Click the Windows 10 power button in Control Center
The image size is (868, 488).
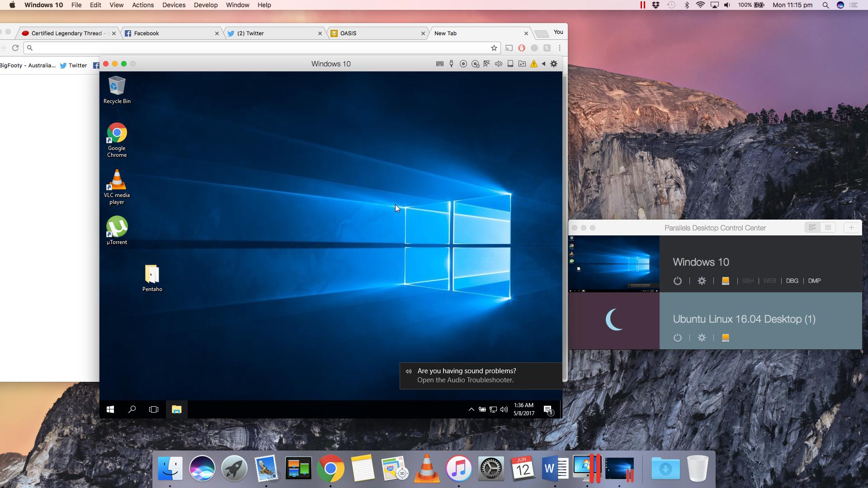click(677, 281)
